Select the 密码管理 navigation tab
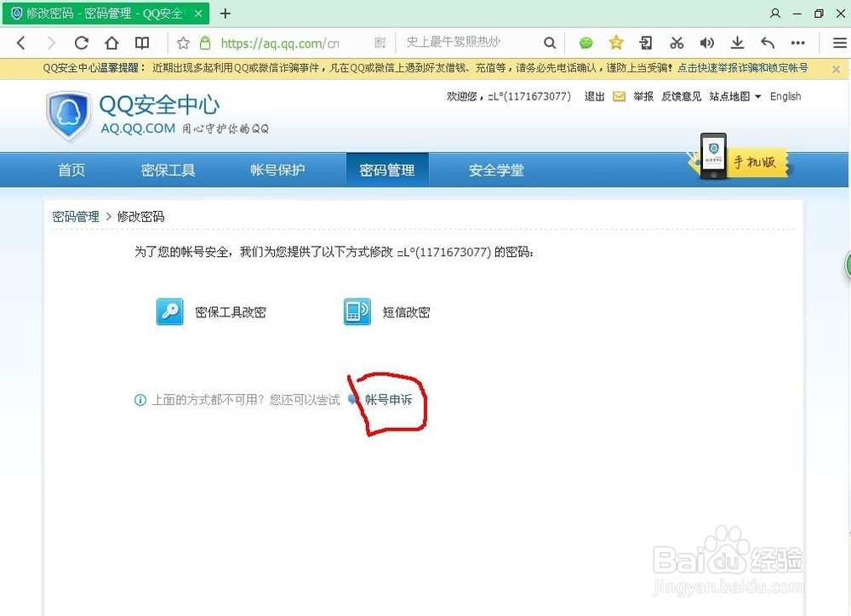 387,170
